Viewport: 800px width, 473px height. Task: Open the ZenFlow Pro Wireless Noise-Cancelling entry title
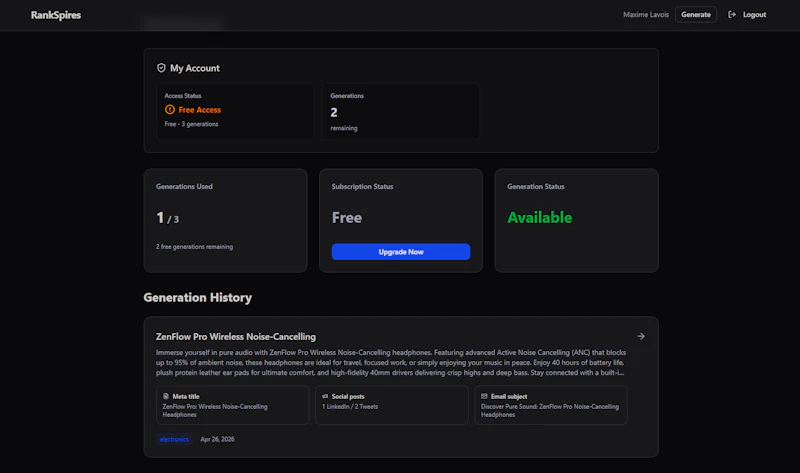pos(236,337)
